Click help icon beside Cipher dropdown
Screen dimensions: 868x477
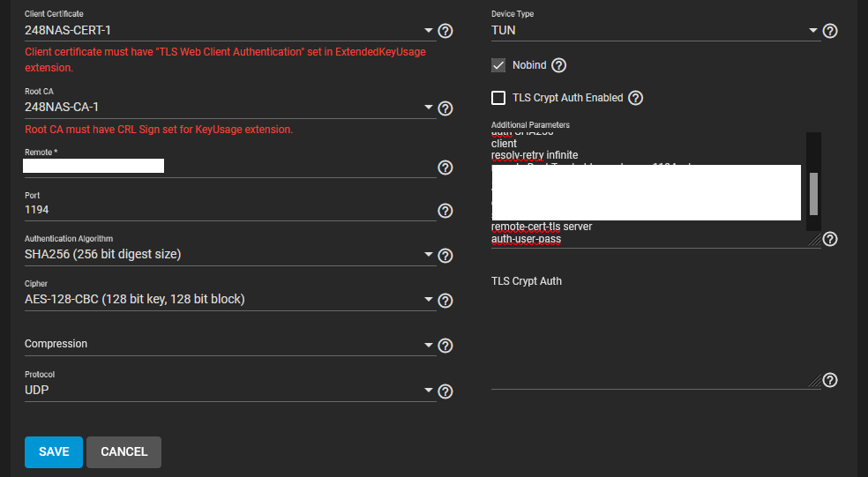pyautogui.click(x=445, y=301)
